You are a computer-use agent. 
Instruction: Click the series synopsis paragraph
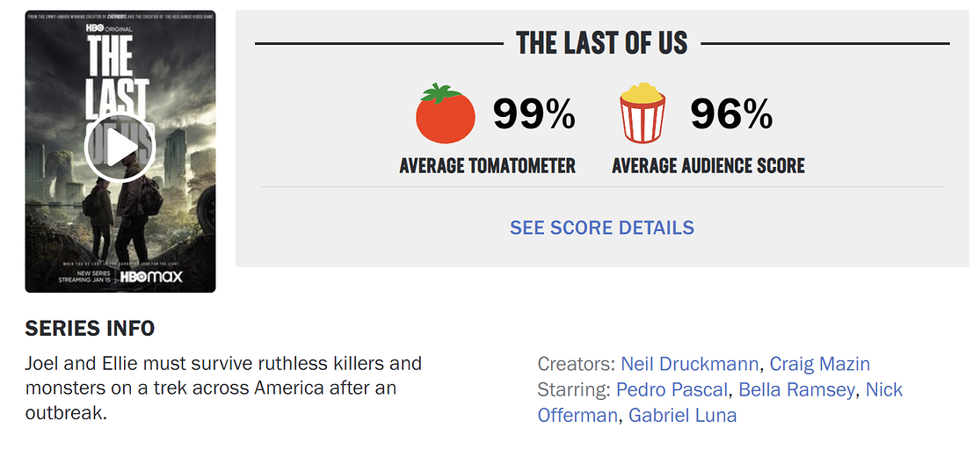[x=223, y=388]
